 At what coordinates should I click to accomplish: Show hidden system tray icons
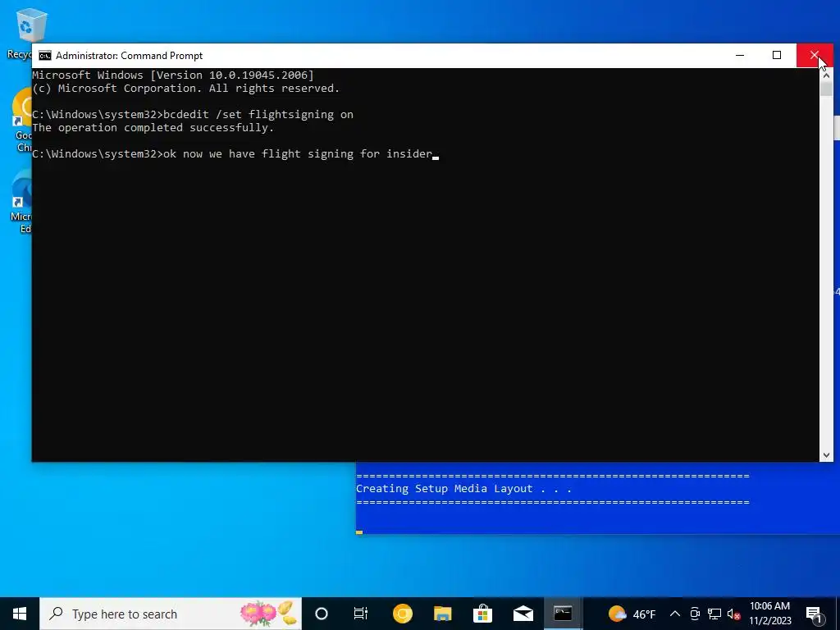[675, 614]
